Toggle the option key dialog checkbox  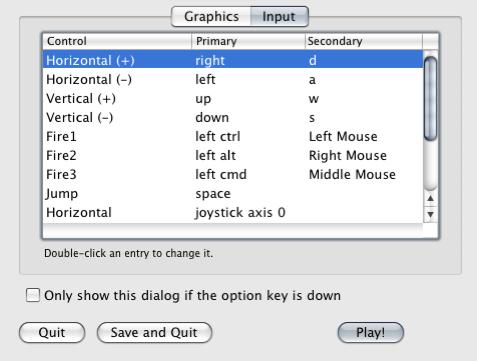(x=33, y=295)
